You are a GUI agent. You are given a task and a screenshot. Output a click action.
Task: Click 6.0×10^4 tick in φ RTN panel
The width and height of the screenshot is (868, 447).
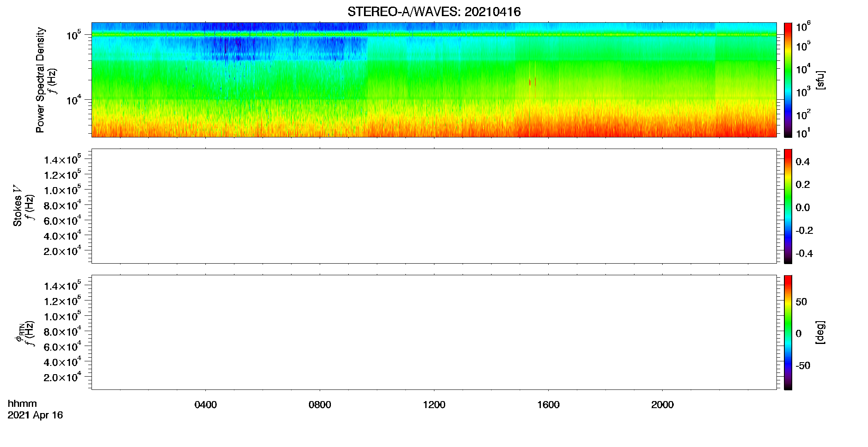63,346
